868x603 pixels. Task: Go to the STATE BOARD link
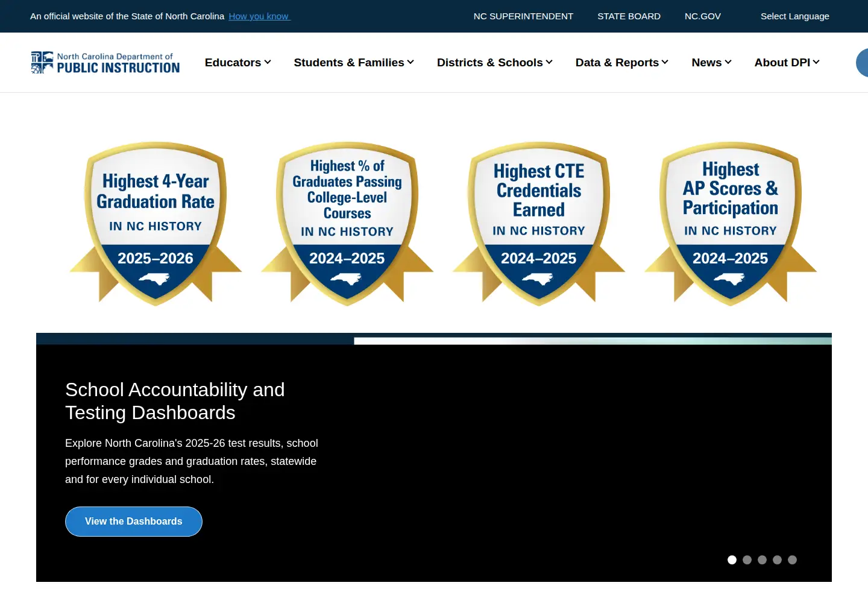click(x=629, y=16)
